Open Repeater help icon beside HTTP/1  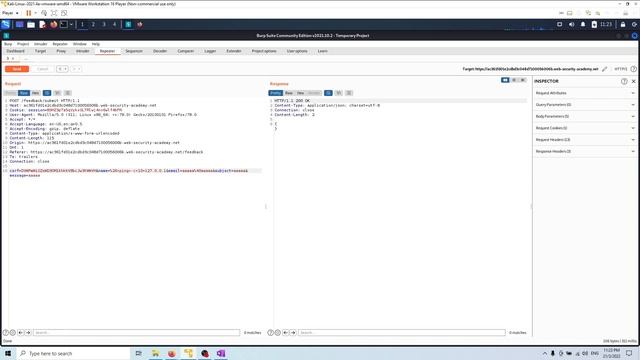click(633, 69)
